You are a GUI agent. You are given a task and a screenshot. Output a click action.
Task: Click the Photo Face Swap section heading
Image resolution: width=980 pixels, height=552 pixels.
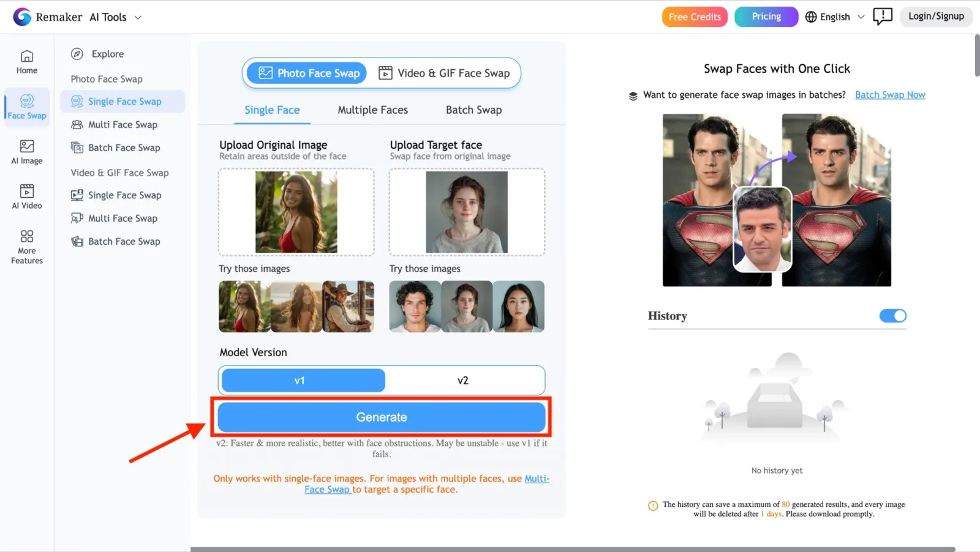click(x=107, y=79)
